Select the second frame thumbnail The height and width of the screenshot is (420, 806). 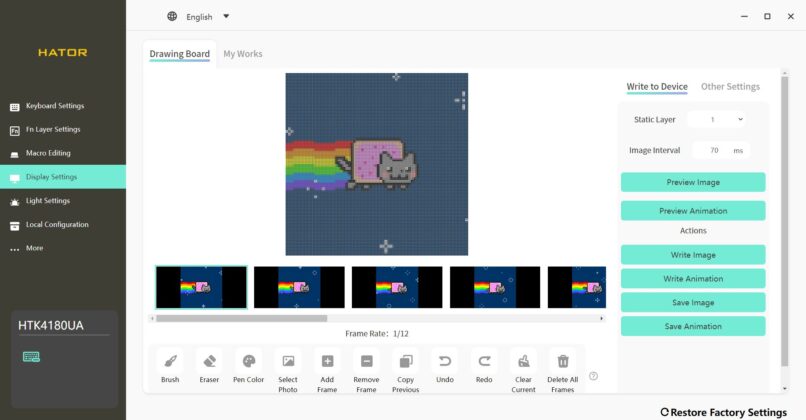[299, 287]
